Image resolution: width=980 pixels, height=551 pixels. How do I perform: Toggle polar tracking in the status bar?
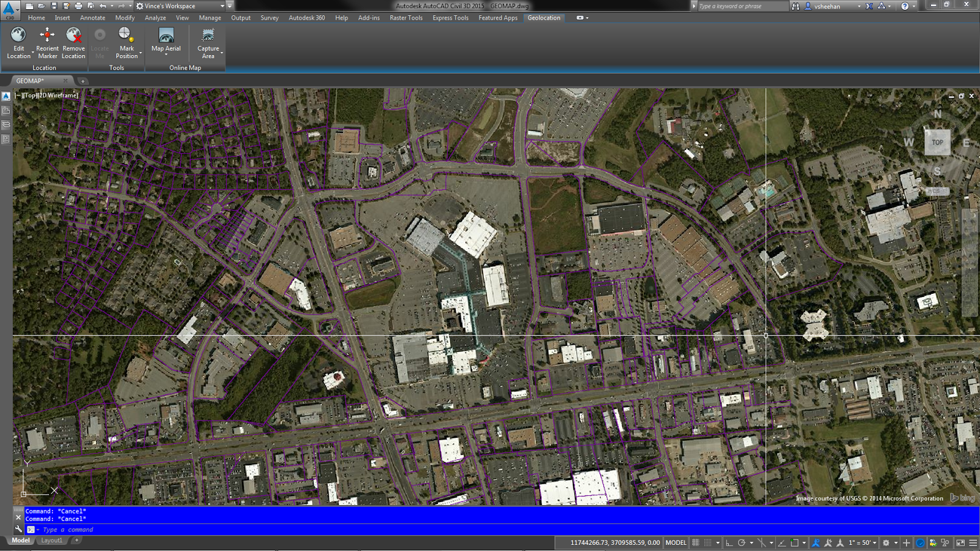[742, 542]
